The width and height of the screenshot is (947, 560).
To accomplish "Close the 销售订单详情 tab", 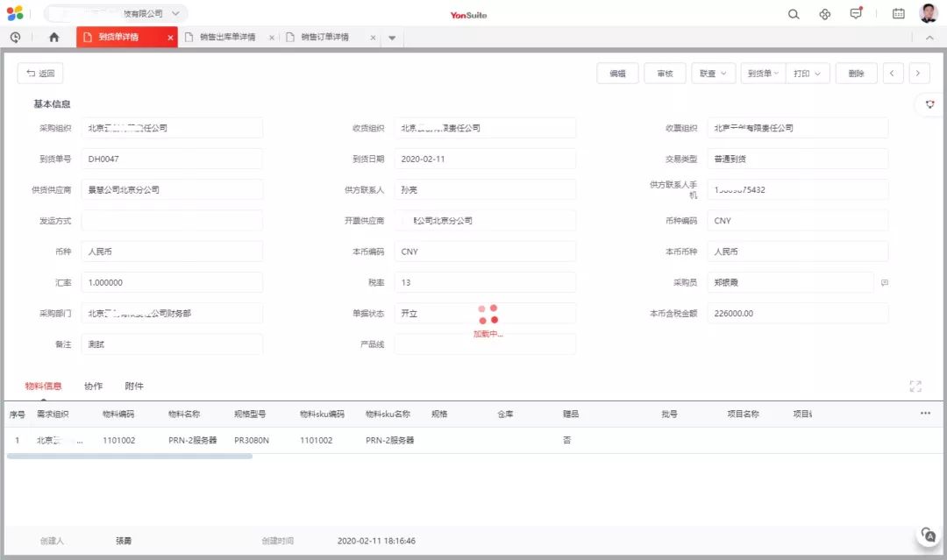I will click(x=374, y=38).
